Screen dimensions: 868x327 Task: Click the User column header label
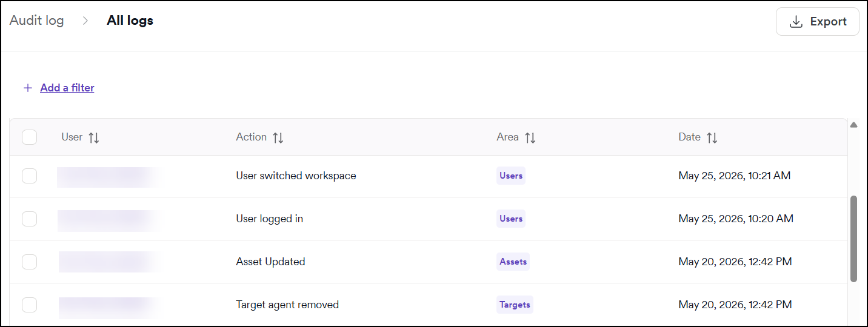pyautogui.click(x=72, y=137)
